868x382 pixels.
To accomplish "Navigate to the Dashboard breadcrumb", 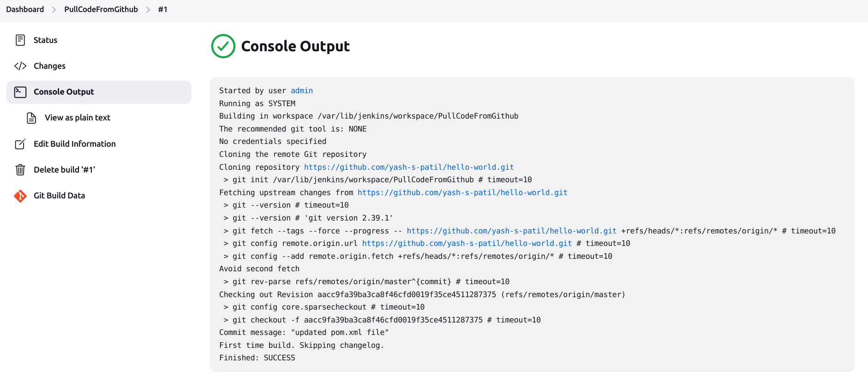I will coord(25,9).
